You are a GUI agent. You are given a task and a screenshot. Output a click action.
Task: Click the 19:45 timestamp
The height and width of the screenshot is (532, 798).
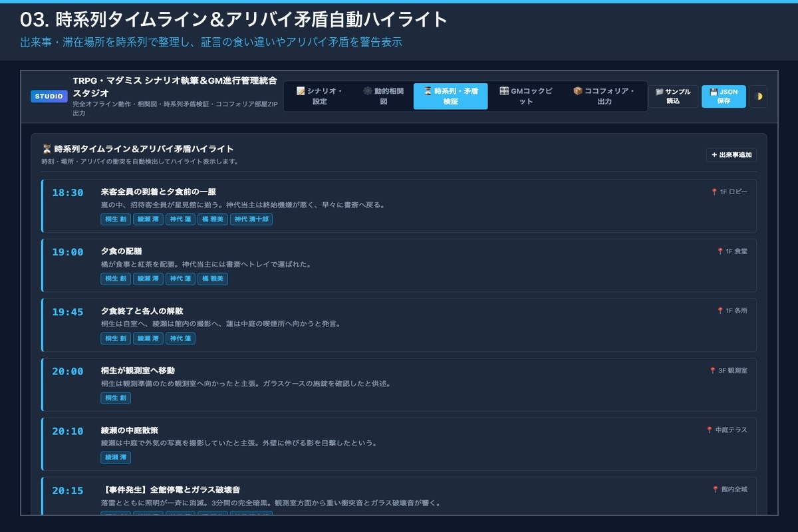68,312
